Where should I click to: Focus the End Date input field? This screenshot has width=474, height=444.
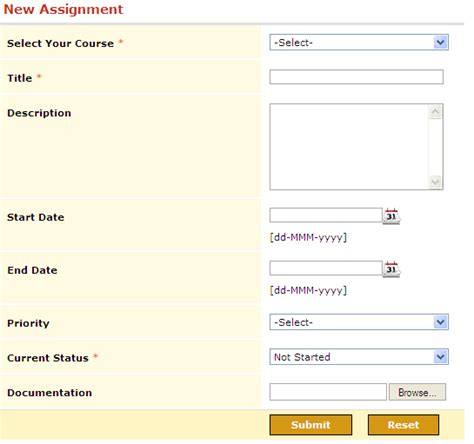[x=326, y=268]
